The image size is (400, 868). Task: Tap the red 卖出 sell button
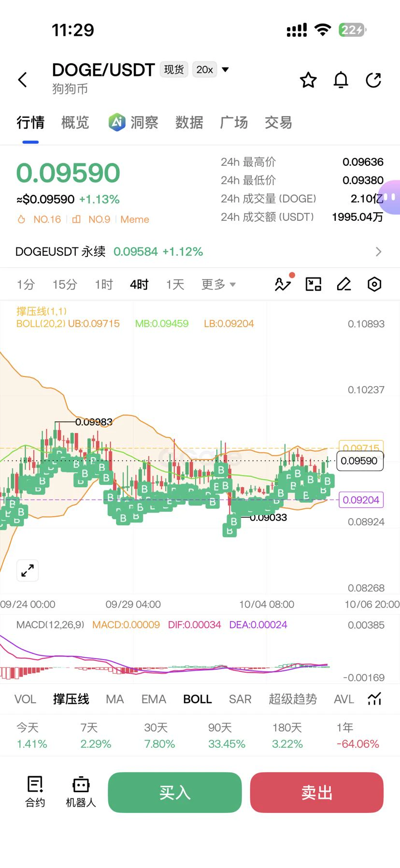pos(317,792)
